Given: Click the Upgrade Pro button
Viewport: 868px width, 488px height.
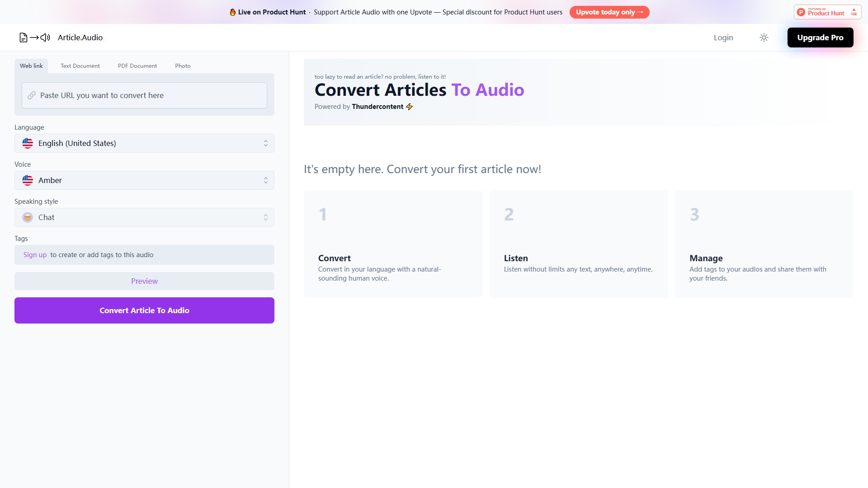Looking at the screenshot, I should click(x=820, y=38).
